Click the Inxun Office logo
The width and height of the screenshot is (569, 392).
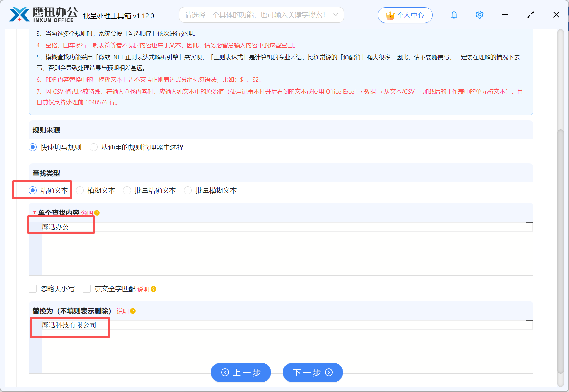(x=43, y=15)
